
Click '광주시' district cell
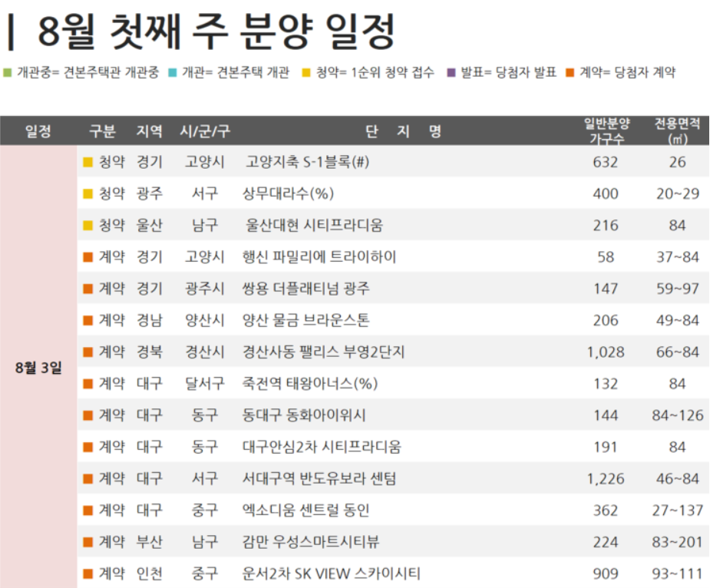pos(205,289)
